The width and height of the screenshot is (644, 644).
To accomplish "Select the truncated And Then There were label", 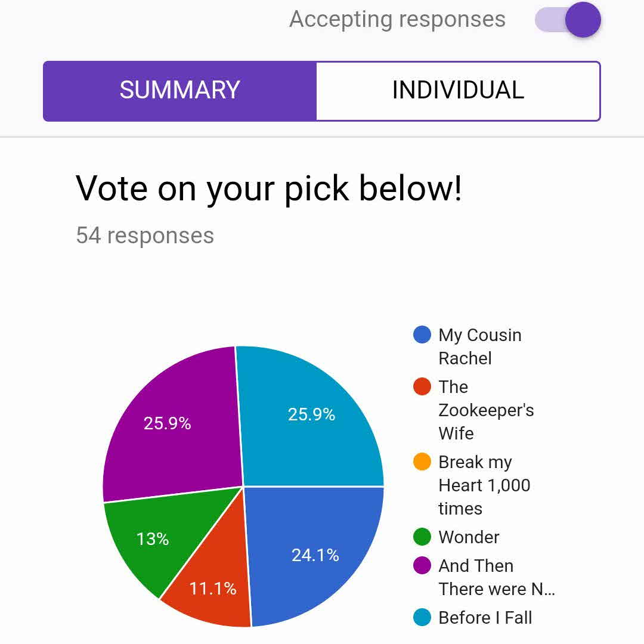I will pos(496,577).
